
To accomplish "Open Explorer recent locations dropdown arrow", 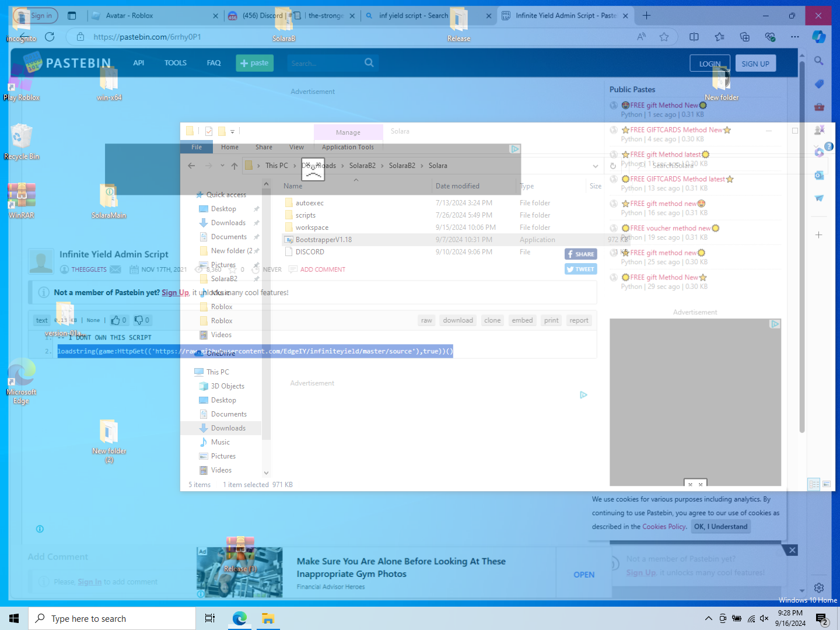I will 222,166.
